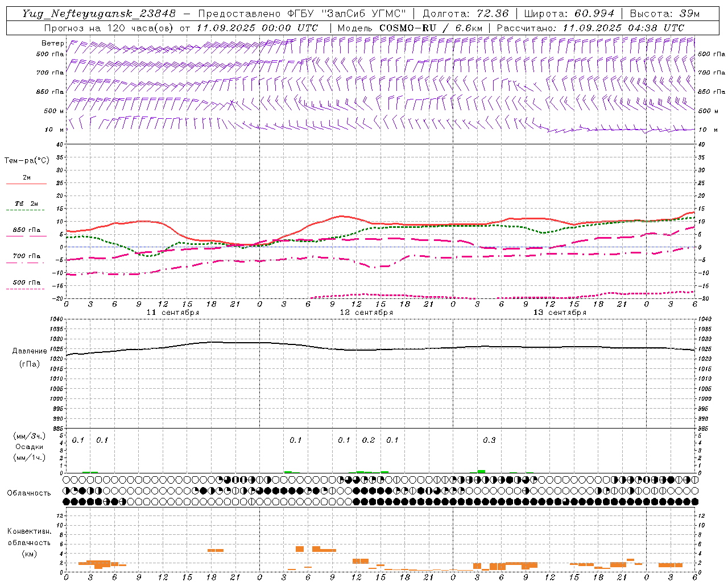Click the Рассчитано: 11.09.2025 04:38 UTC timestamp
The image size is (728, 582).
point(590,28)
